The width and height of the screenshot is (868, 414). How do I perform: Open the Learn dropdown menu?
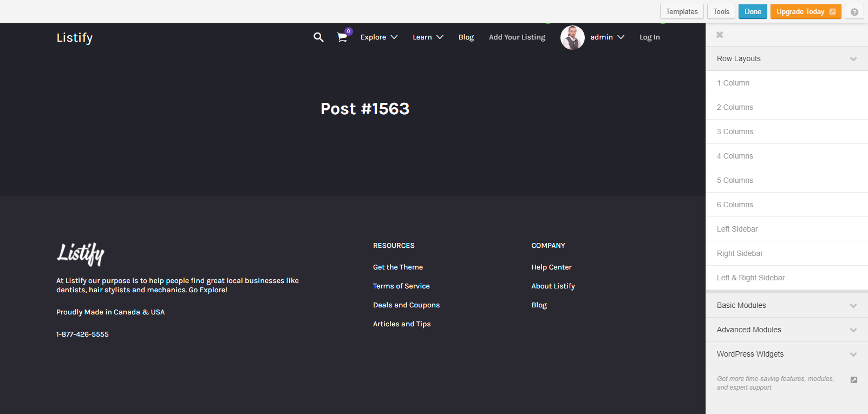(427, 37)
